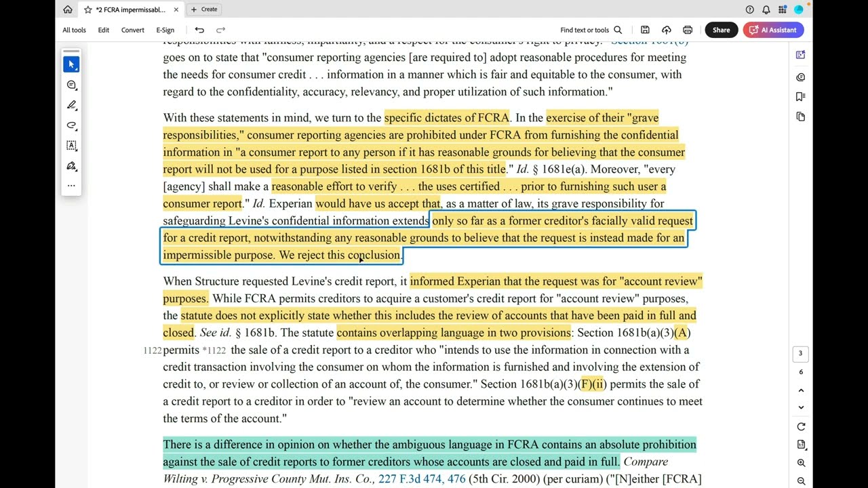868x488 pixels.
Task: Click the total page count 6 in page navigator
Action: 800,372
